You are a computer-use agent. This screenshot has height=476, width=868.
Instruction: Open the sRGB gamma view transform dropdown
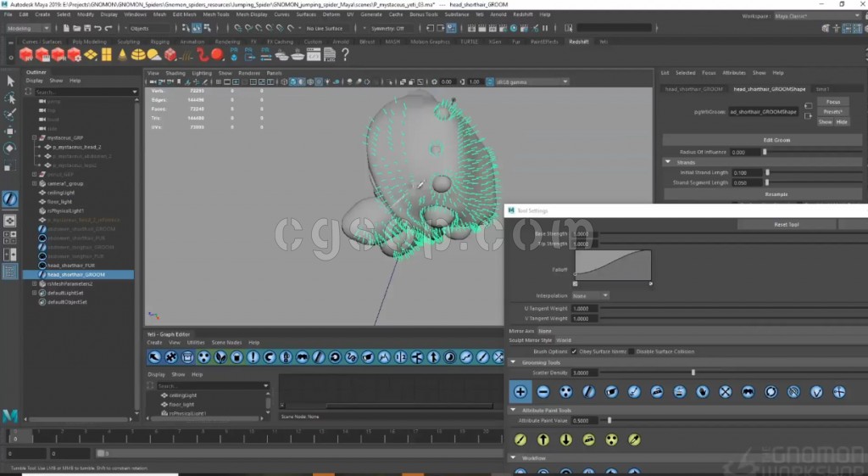532,82
